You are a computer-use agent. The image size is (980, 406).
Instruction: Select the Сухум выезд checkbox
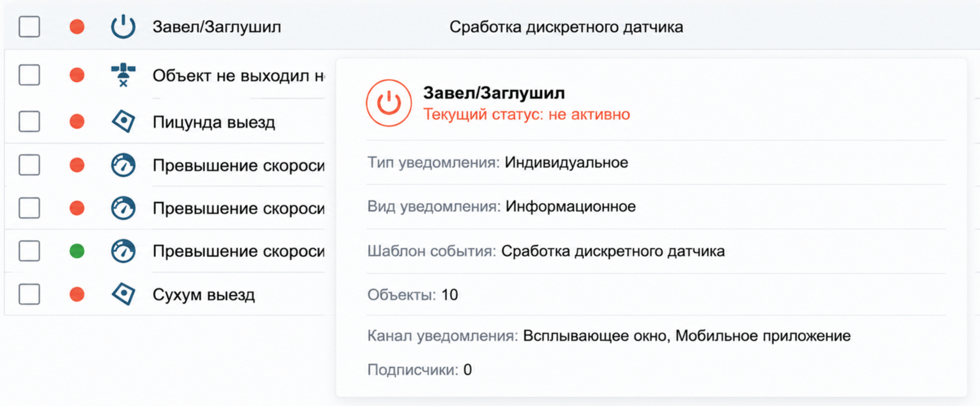point(29,295)
